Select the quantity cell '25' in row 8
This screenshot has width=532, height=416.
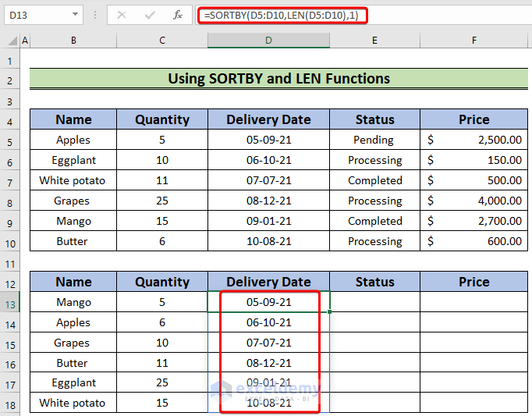point(162,201)
